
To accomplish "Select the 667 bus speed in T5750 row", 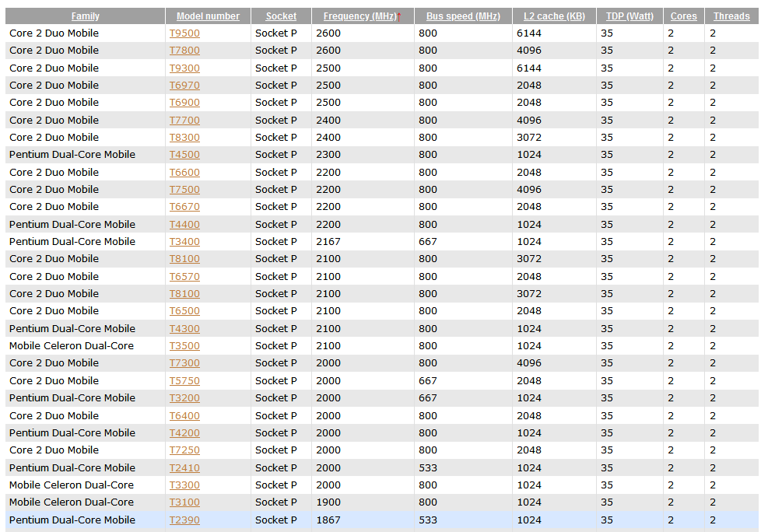I will click(x=428, y=380).
